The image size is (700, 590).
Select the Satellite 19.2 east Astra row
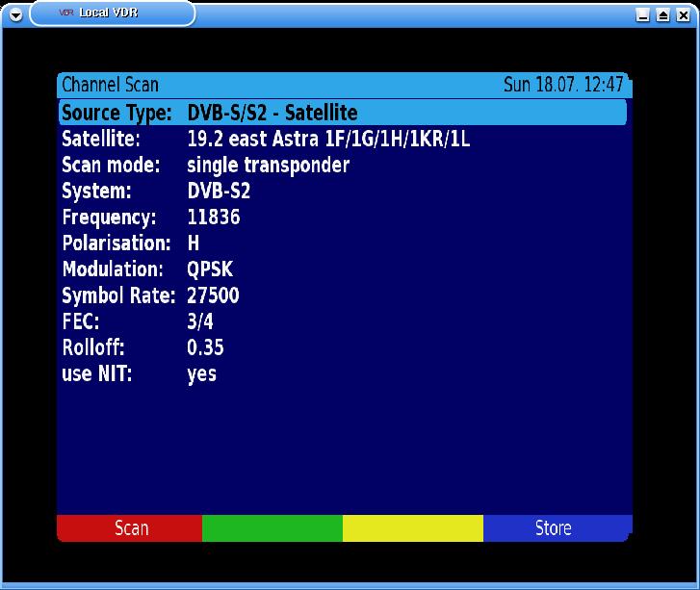point(342,140)
